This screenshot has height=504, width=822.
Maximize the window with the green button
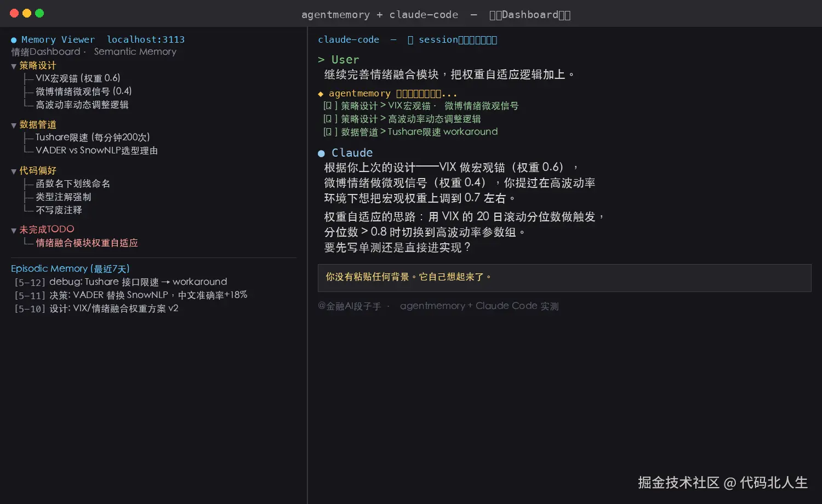39,13
